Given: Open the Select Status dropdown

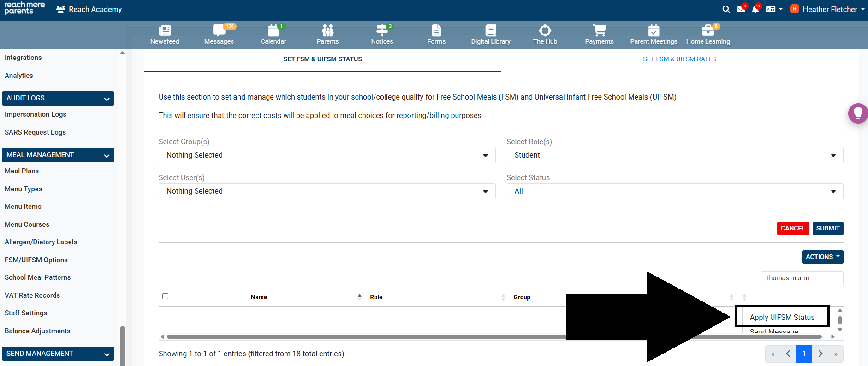Looking at the screenshot, I should point(675,191).
